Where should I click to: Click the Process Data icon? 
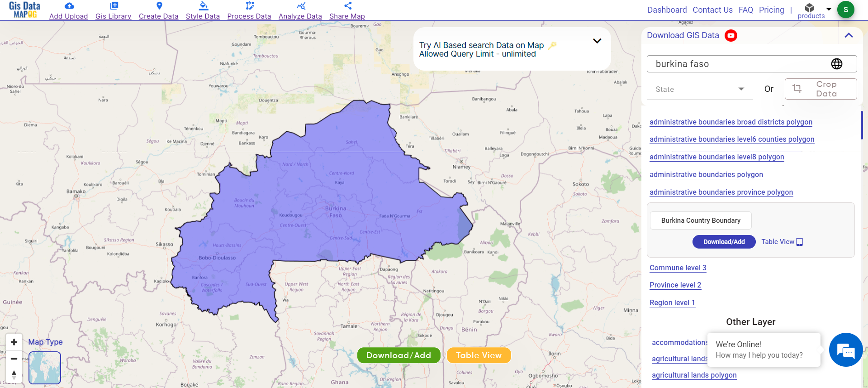click(x=249, y=6)
